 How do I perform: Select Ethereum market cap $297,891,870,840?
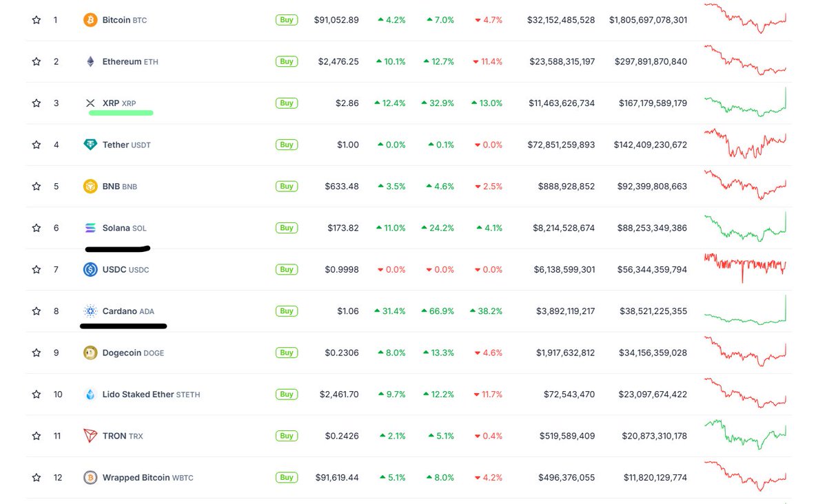click(x=648, y=61)
